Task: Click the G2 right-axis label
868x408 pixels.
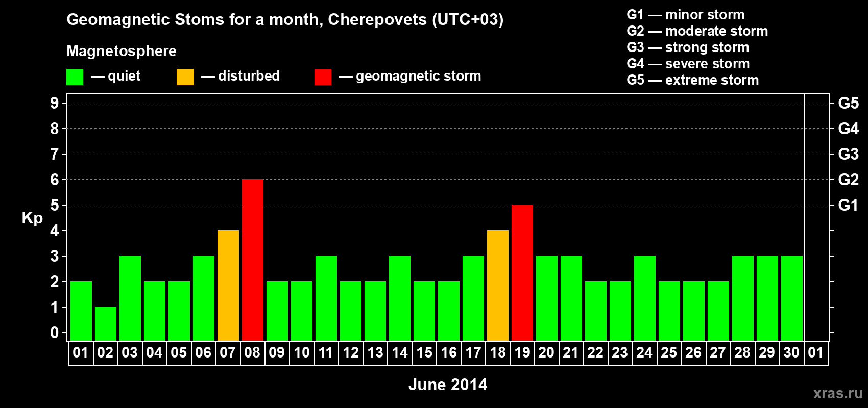Action: 849,180
